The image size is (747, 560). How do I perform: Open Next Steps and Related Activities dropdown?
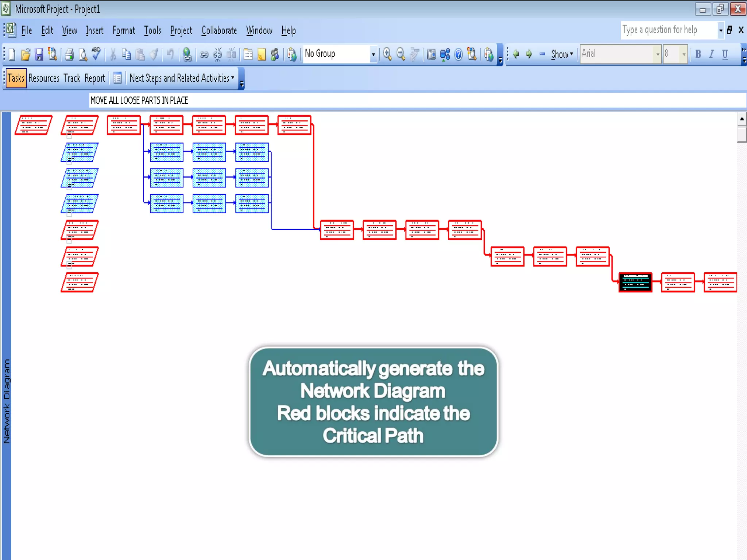click(x=182, y=78)
